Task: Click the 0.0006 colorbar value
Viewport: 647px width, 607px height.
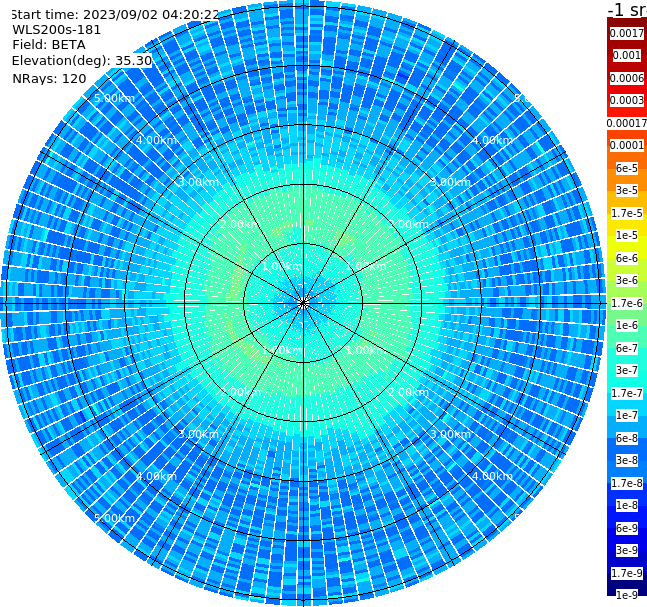Action: tap(627, 78)
